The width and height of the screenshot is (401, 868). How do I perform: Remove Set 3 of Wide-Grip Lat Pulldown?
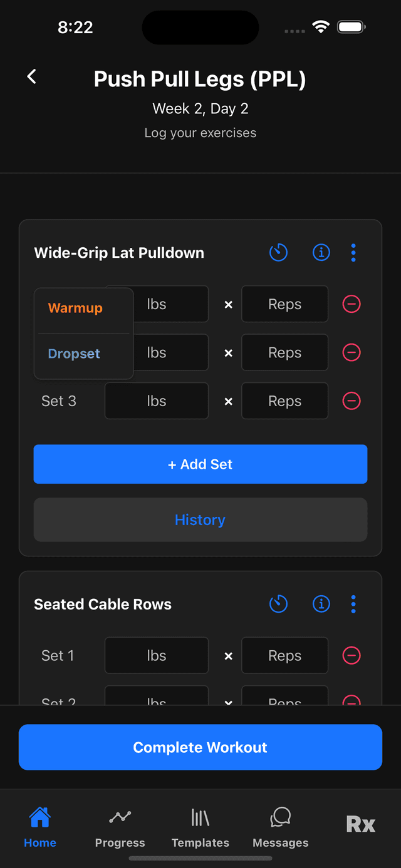pyautogui.click(x=352, y=401)
